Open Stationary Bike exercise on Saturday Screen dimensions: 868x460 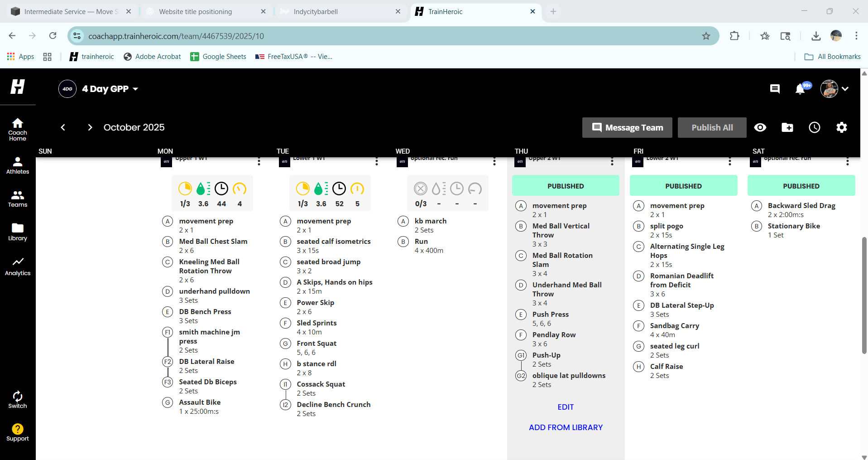click(794, 226)
